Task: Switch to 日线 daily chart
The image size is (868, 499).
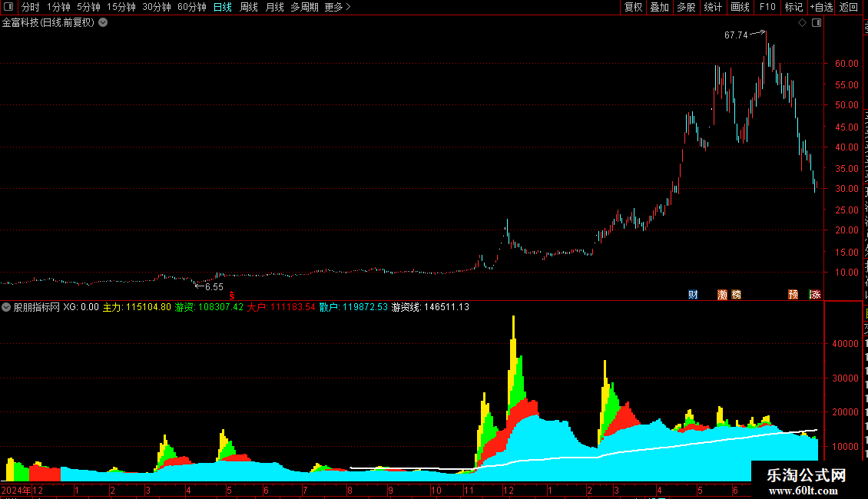Action: (223, 7)
